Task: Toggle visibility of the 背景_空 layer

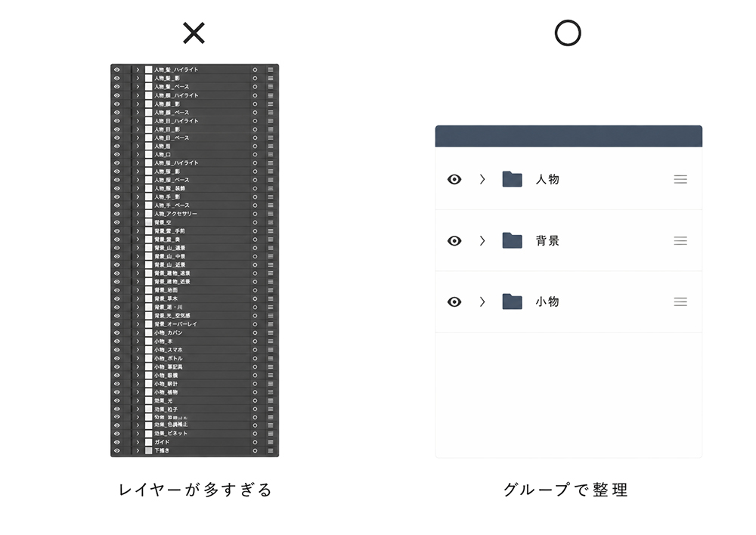Action: pos(116,222)
